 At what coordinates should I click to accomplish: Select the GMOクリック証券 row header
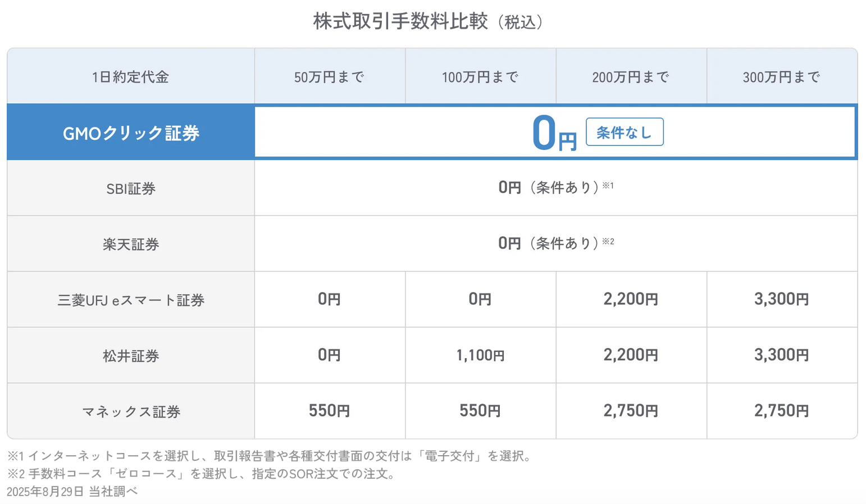pos(131,133)
